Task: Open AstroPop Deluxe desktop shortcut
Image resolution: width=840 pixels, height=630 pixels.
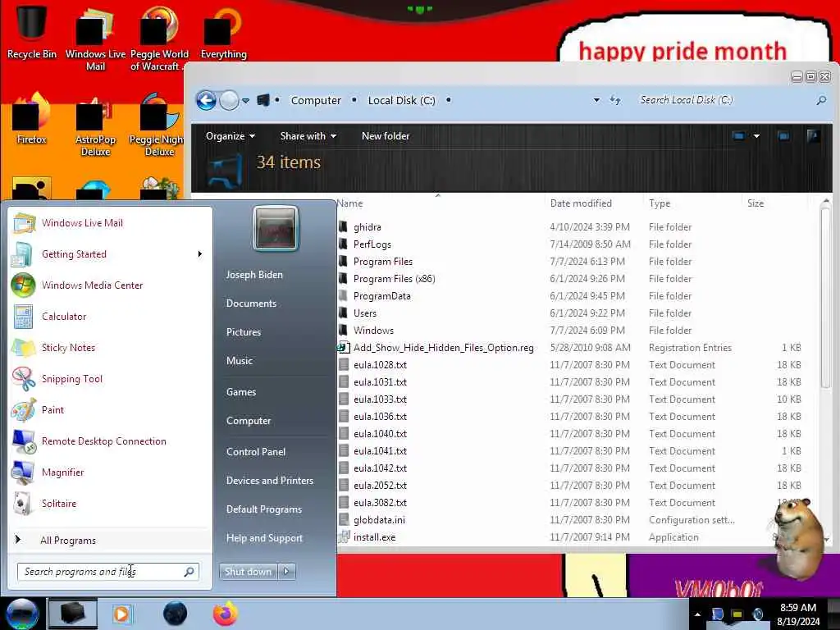Action: pos(95,126)
